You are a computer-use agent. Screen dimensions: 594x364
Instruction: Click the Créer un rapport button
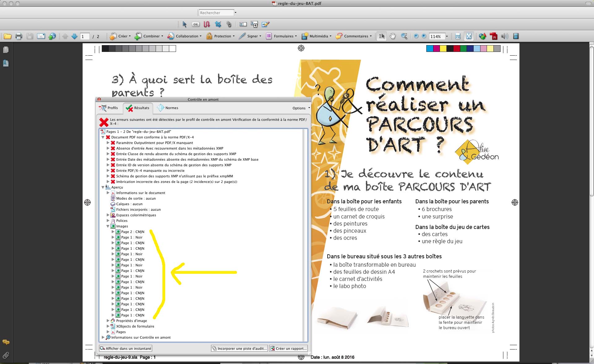click(x=288, y=348)
